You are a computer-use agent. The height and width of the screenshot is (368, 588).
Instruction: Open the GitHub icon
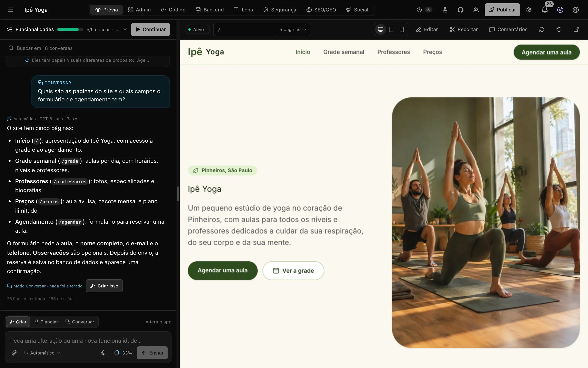460,10
